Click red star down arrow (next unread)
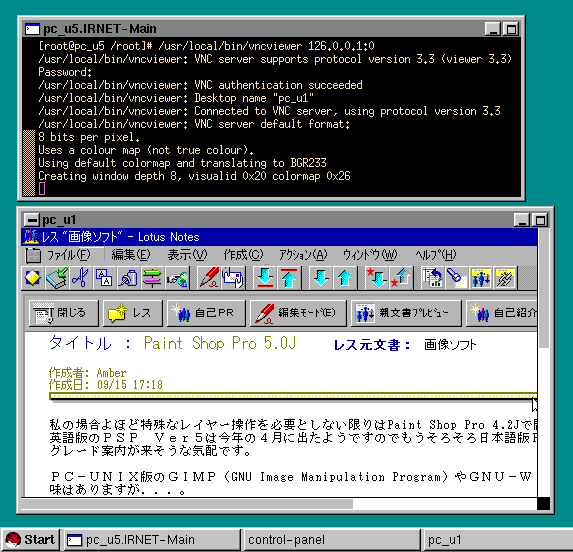This screenshot has height=552, width=573. (377, 278)
